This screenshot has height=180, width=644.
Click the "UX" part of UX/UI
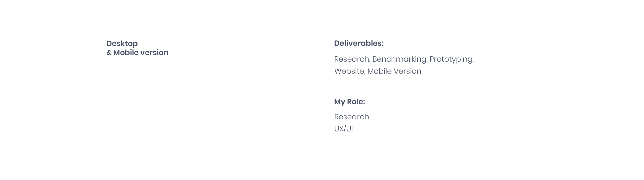[339, 129]
